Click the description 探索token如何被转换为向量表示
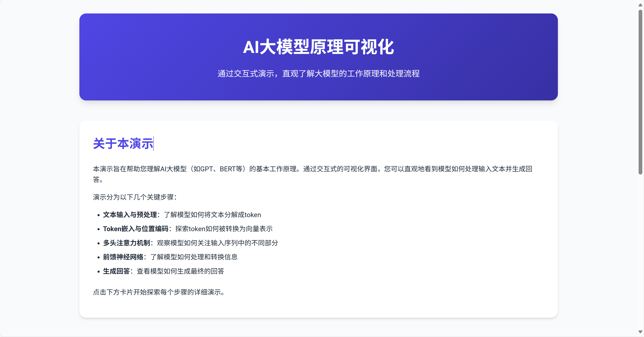The width and height of the screenshot is (644, 337). (x=224, y=229)
